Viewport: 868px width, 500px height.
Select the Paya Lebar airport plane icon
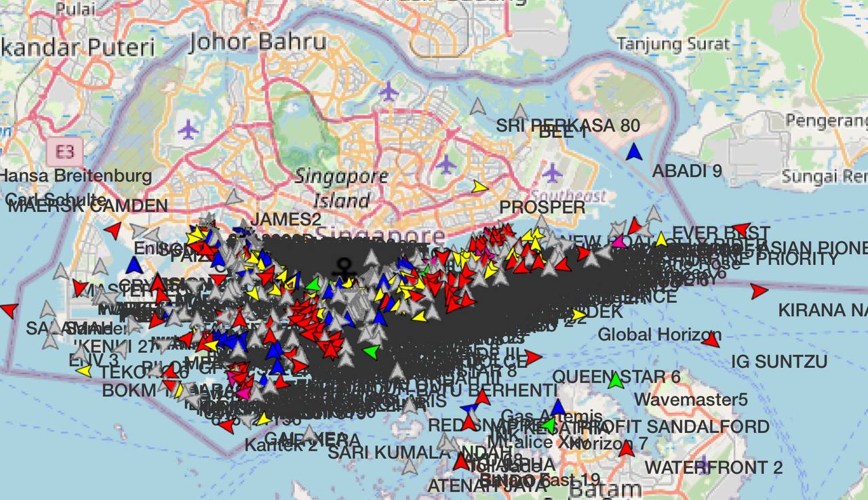coord(446,163)
